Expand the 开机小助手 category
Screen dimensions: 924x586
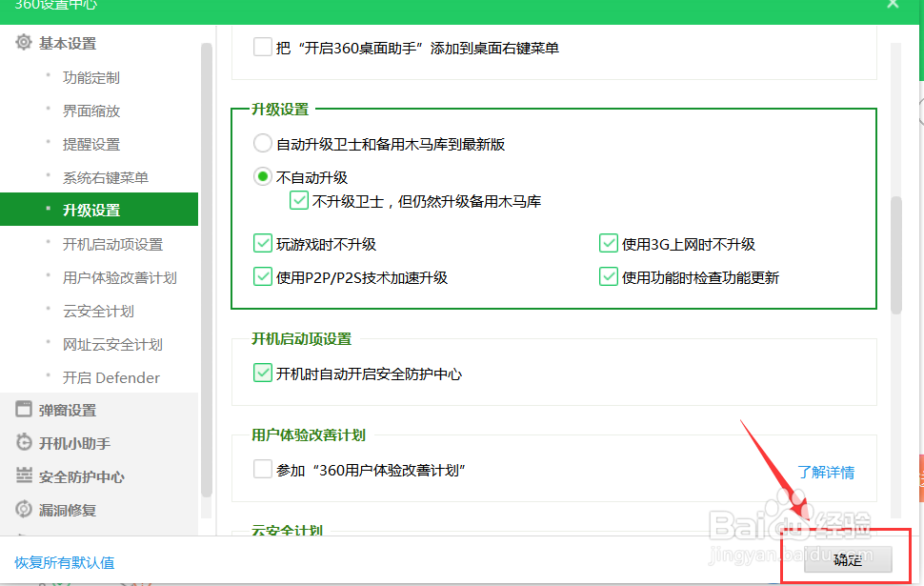(74, 443)
